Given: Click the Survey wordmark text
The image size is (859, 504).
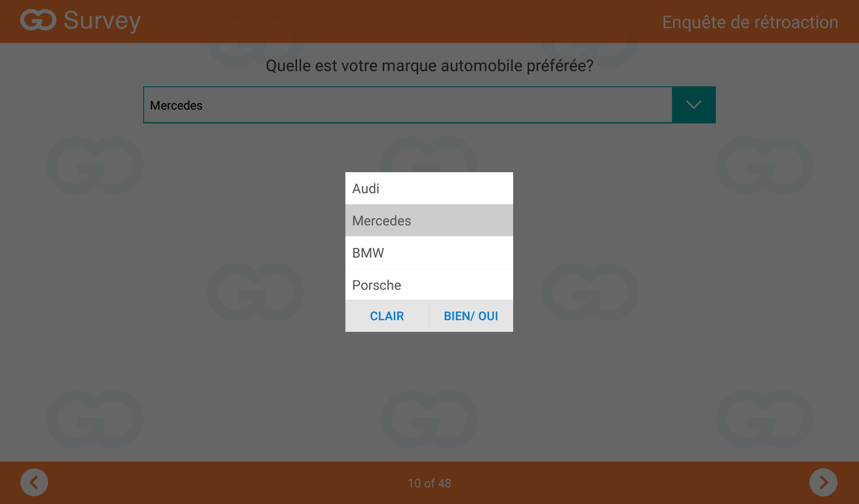Looking at the screenshot, I should [102, 21].
